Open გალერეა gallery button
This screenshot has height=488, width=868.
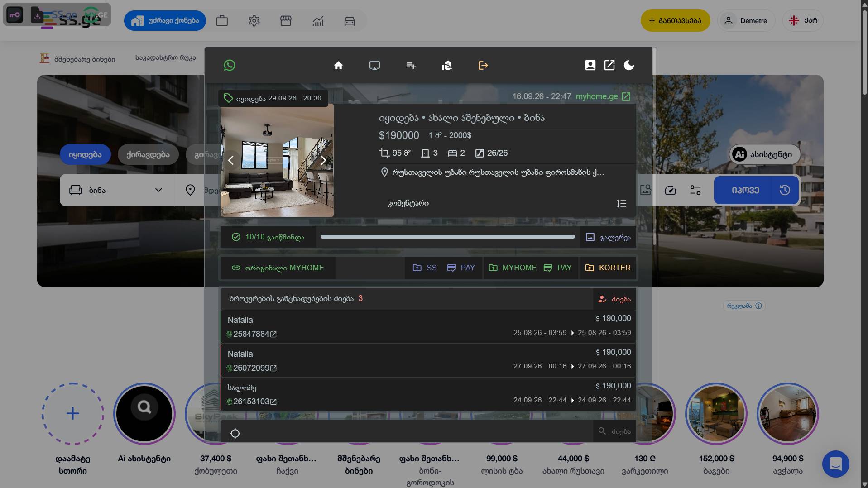[x=608, y=237]
